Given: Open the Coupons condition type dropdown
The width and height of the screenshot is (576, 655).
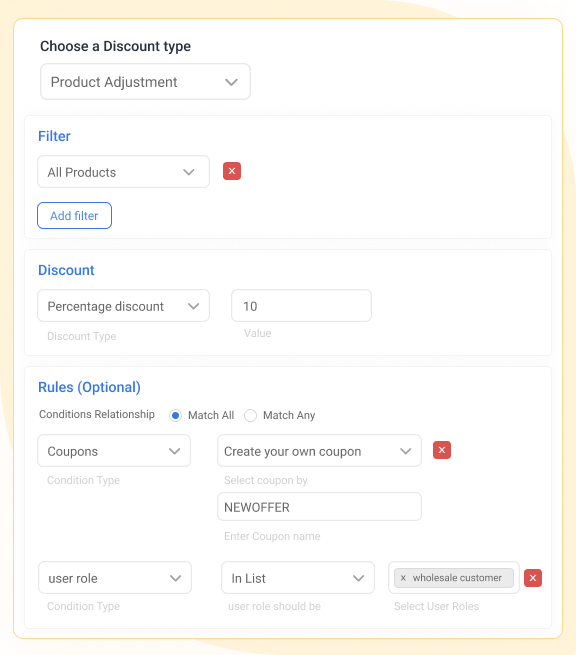Looking at the screenshot, I should [x=114, y=451].
